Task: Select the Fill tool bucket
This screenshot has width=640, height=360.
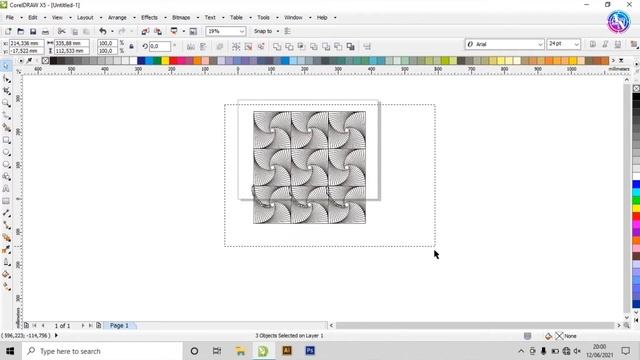Action: (x=6, y=274)
